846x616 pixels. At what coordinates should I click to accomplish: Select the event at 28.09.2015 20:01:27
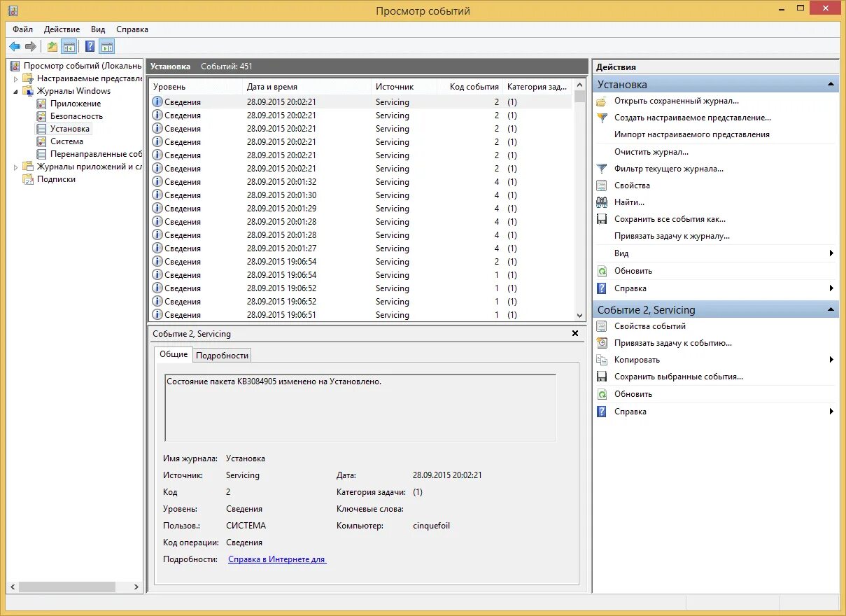point(361,248)
